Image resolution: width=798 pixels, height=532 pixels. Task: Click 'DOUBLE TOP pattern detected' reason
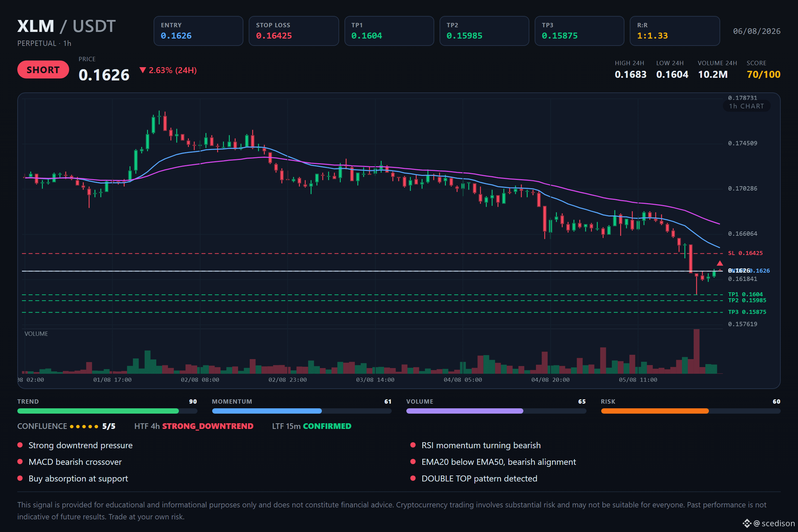tap(479, 479)
